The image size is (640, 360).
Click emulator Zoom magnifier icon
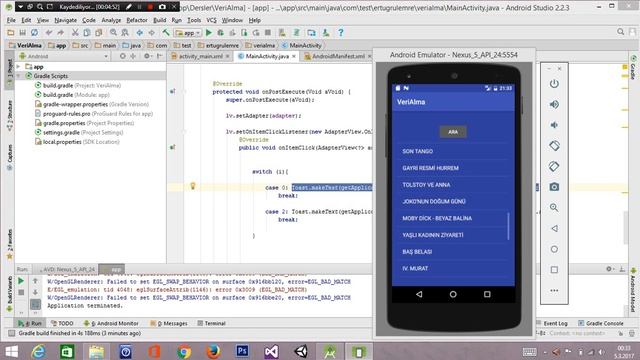point(554,207)
